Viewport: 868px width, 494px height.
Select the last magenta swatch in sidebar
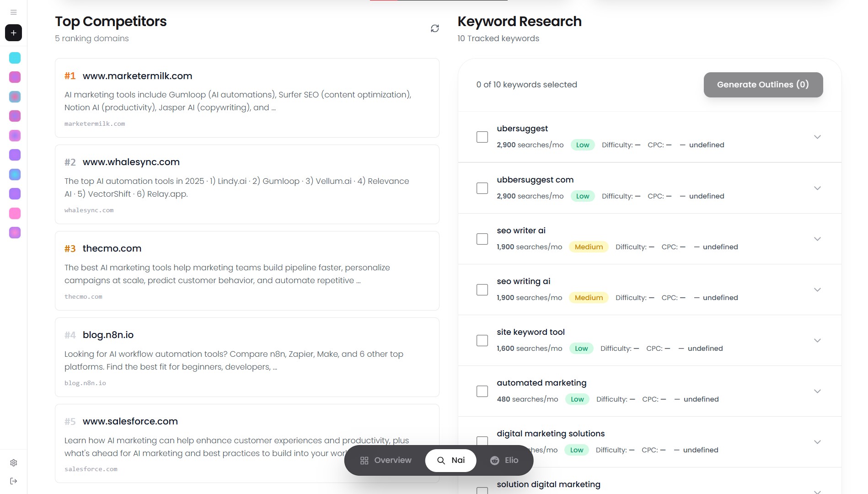tap(15, 232)
